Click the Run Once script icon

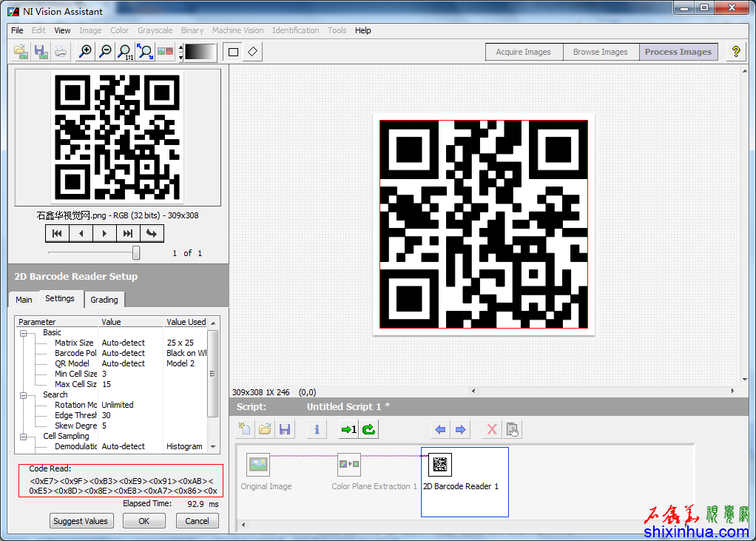[x=348, y=429]
